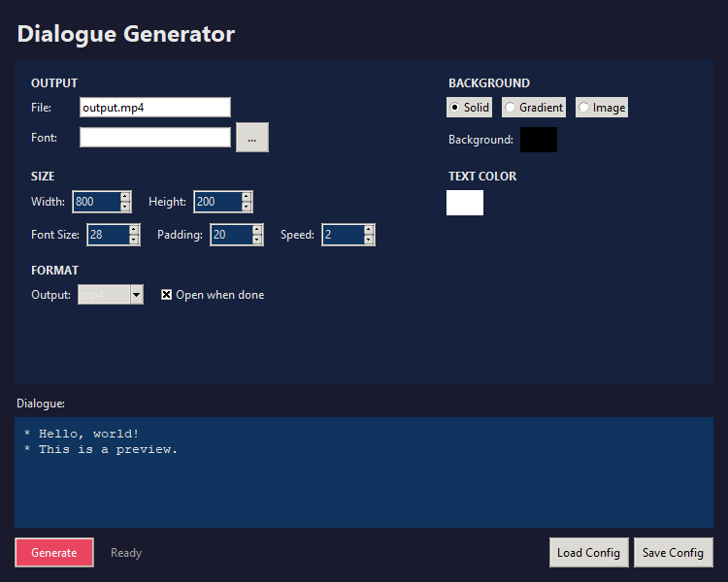Increase Height with the up arrow
The image size is (728, 582).
click(247, 196)
